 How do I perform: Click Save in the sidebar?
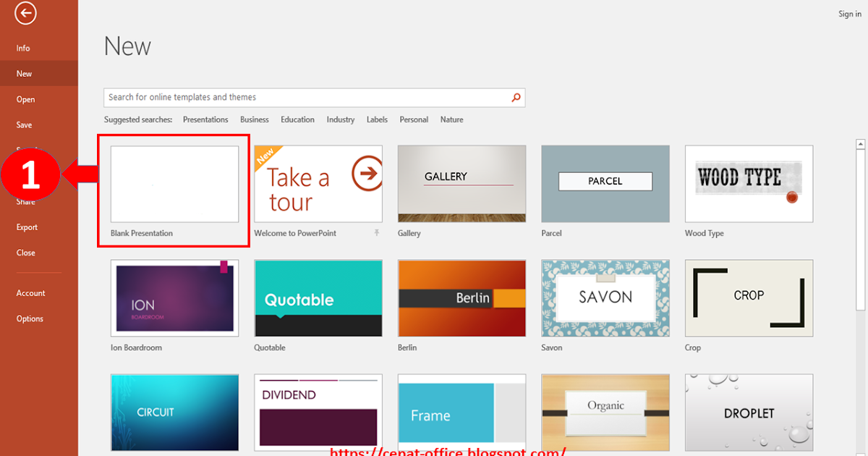tap(25, 125)
